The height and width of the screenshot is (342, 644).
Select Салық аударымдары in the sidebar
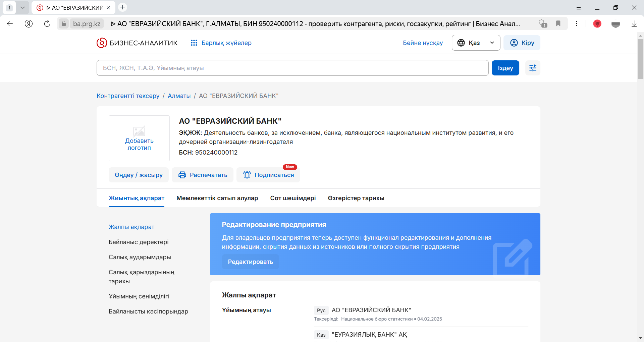point(140,257)
